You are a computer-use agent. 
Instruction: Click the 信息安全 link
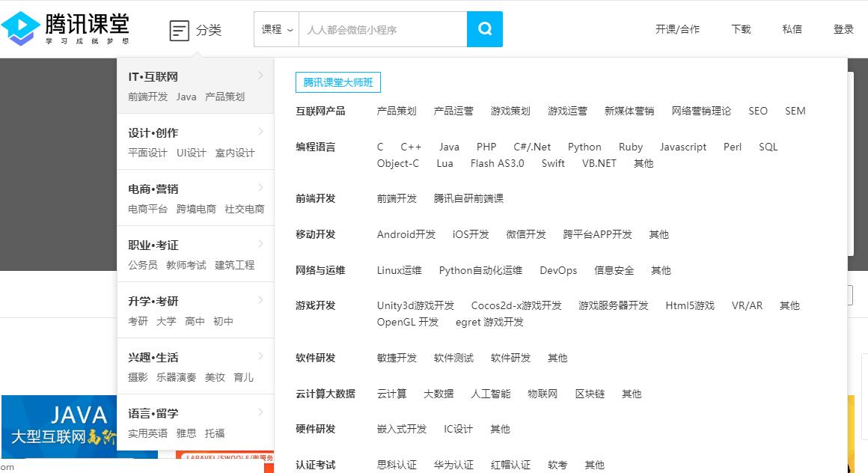coord(614,270)
